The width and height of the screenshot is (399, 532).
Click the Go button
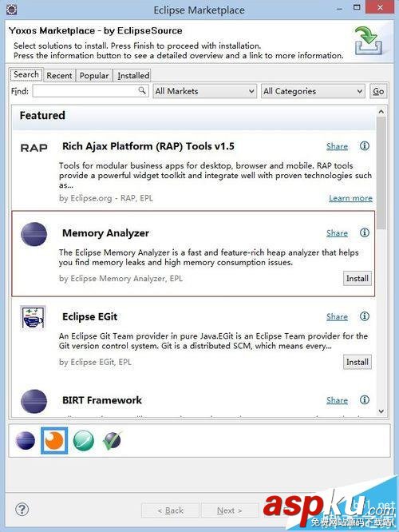(378, 91)
